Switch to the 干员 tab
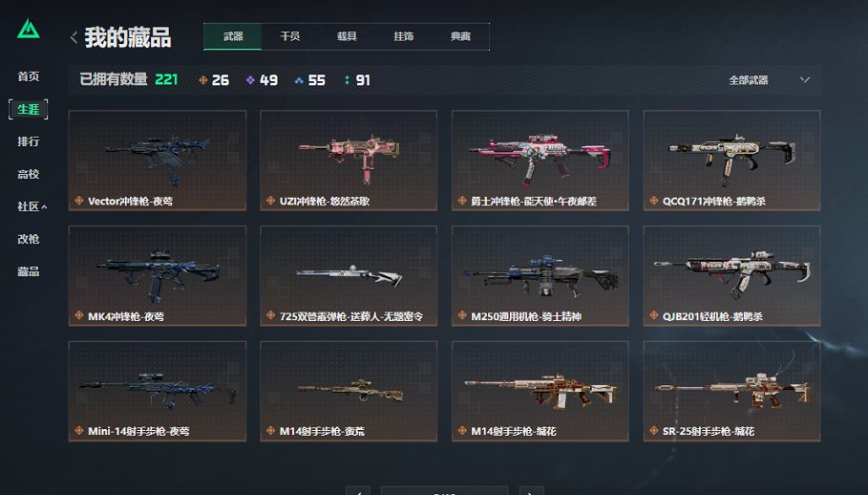 tap(290, 36)
